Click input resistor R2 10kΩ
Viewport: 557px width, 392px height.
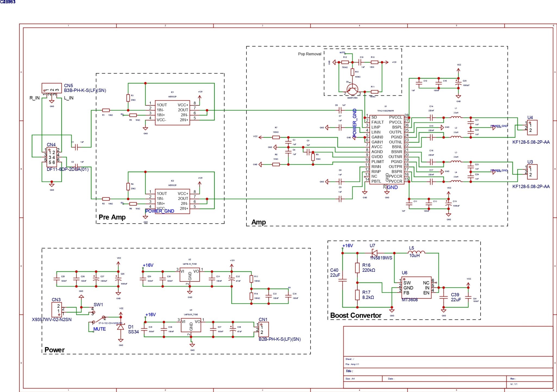[106, 199]
